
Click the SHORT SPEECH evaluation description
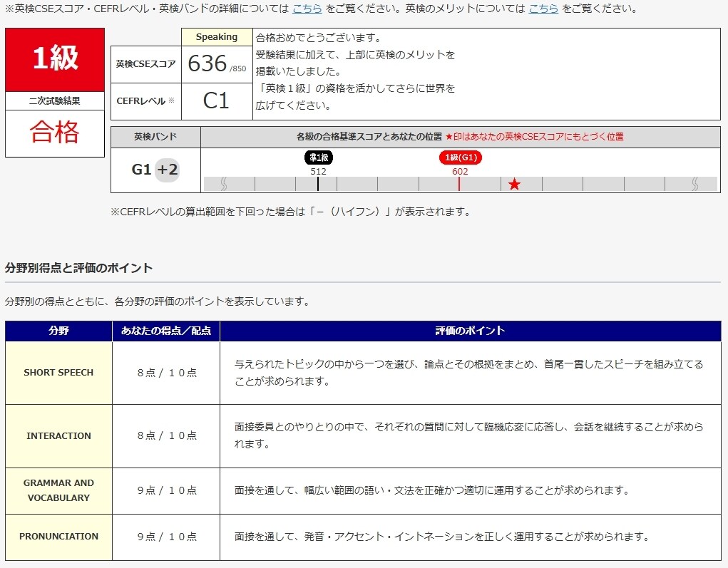pos(469,373)
